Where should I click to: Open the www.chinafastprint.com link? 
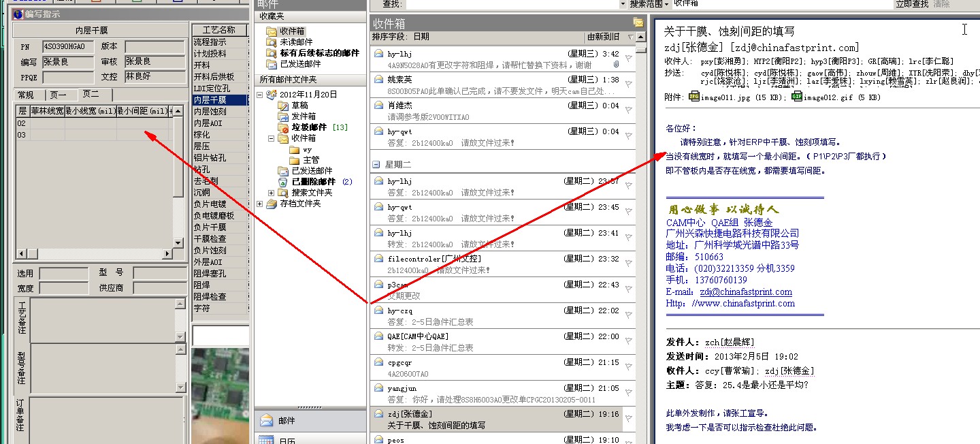742,303
